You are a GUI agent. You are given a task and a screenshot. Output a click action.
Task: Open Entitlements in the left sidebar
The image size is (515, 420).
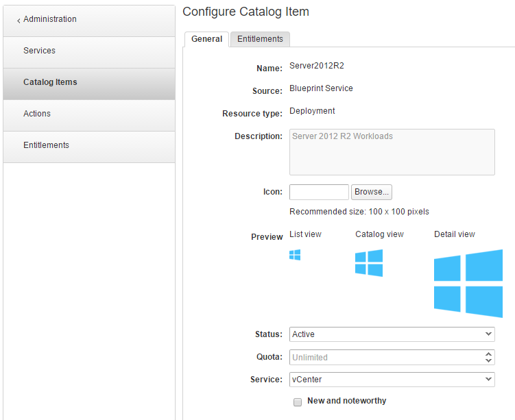[x=46, y=145]
